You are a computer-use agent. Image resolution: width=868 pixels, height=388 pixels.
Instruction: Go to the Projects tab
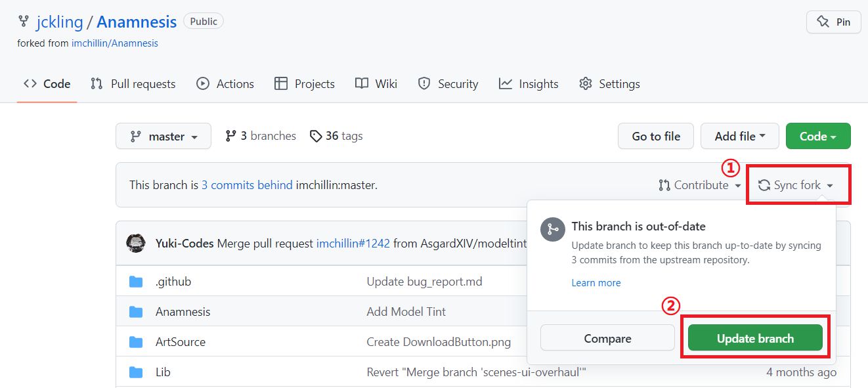[x=305, y=83]
